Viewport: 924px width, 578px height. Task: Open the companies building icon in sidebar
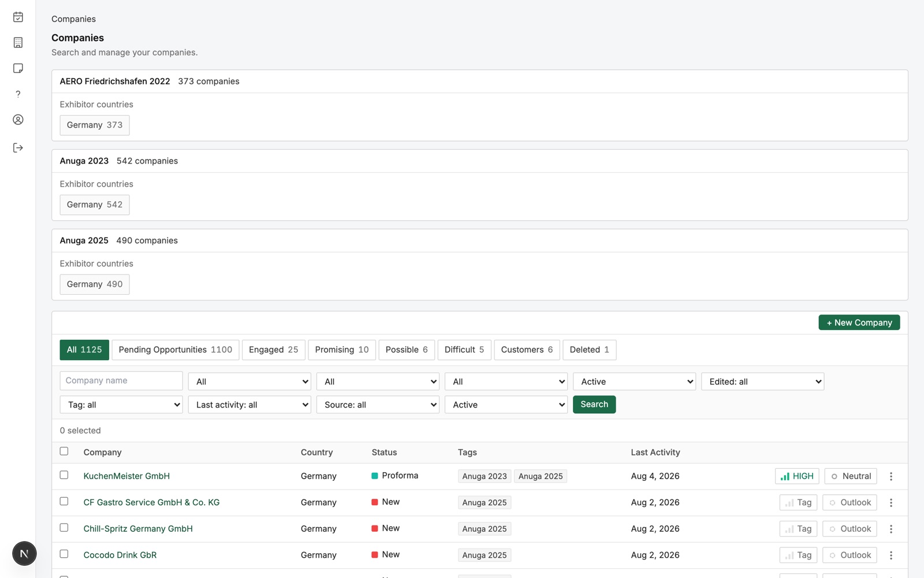(18, 43)
